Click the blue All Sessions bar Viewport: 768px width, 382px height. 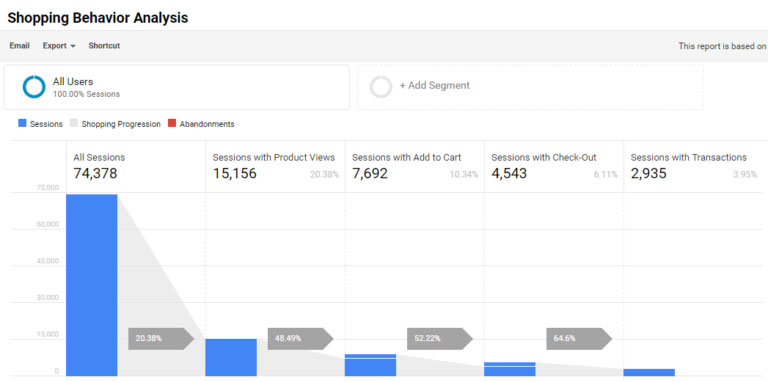[92, 285]
